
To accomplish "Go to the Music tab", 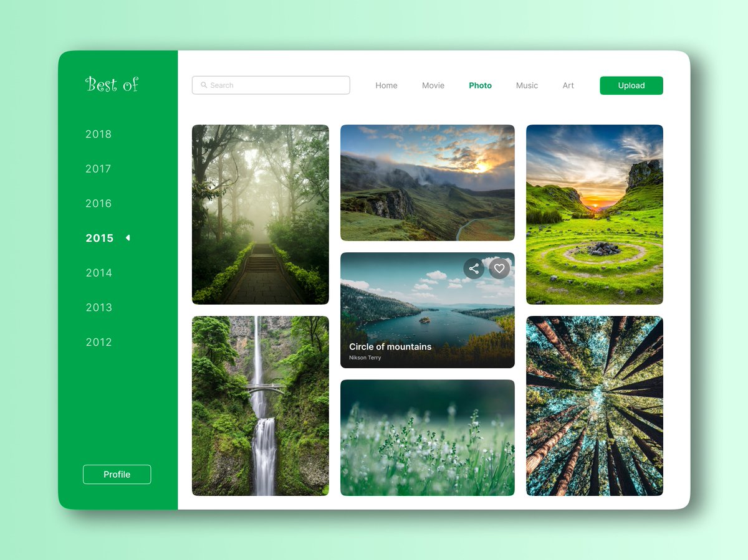I will point(527,85).
